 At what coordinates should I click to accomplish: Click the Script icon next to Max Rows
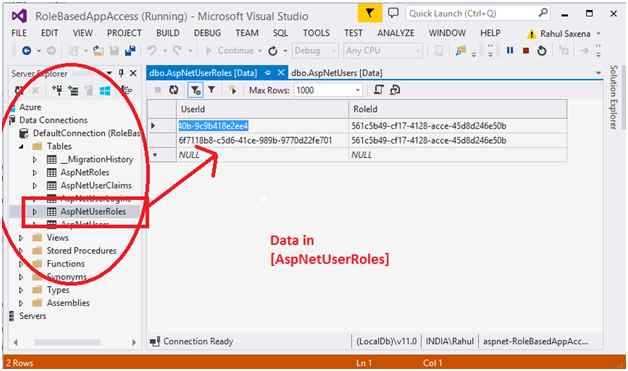(x=378, y=90)
